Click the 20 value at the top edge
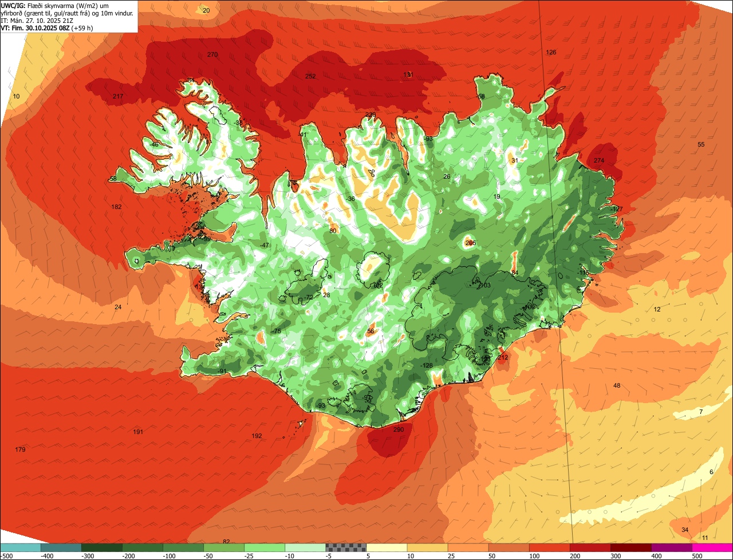The height and width of the screenshot is (560, 733). (x=206, y=10)
